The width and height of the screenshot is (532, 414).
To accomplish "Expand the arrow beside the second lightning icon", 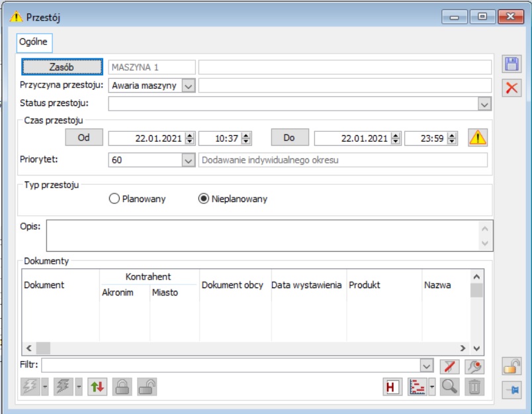I will [79, 387].
